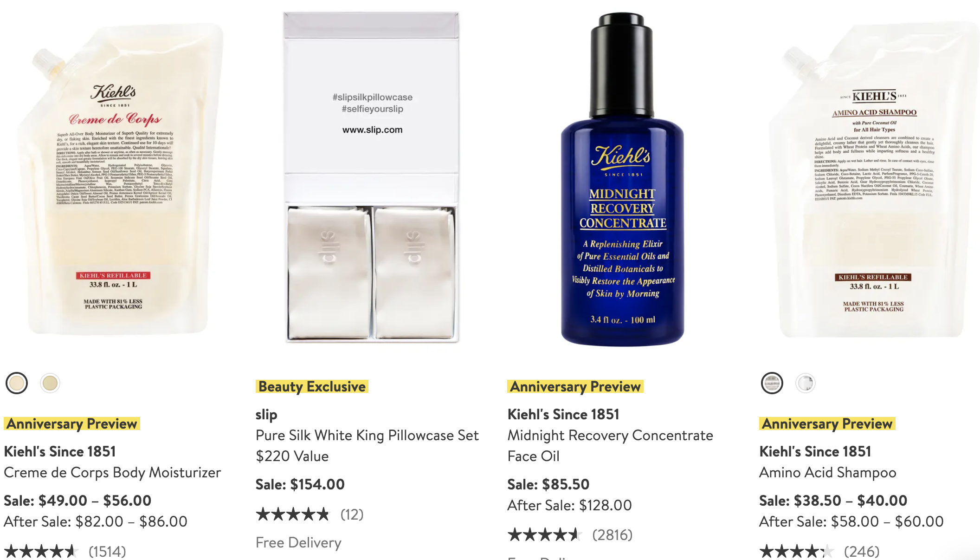The height and width of the screenshot is (560, 980).
Task: Open the Amino Acid Shampoo product link
Action: 828,472
